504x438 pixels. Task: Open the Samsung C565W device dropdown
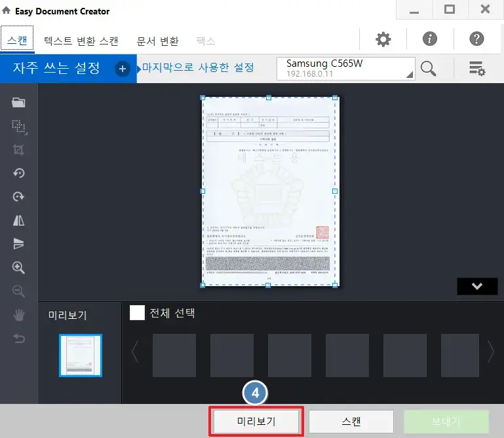(346, 68)
